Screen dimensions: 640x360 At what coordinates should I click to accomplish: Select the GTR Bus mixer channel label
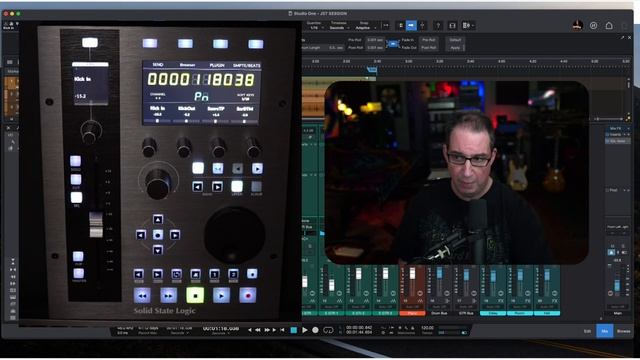coord(466,313)
